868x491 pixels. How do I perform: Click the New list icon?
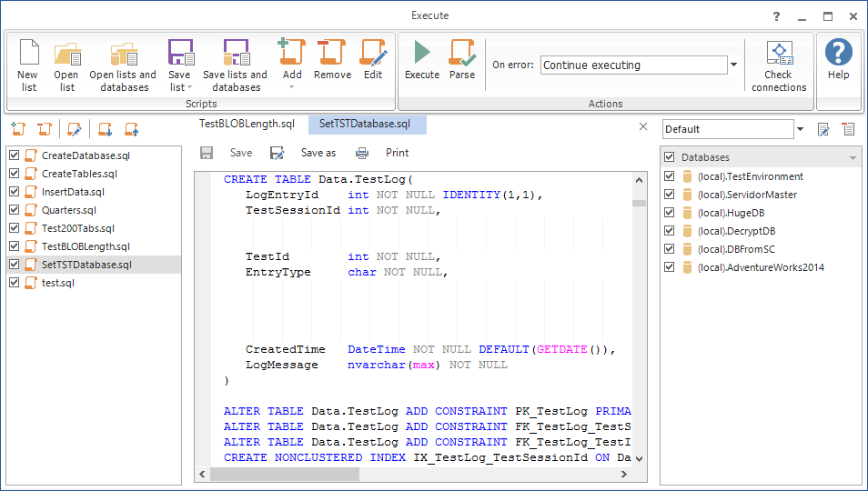[x=28, y=53]
